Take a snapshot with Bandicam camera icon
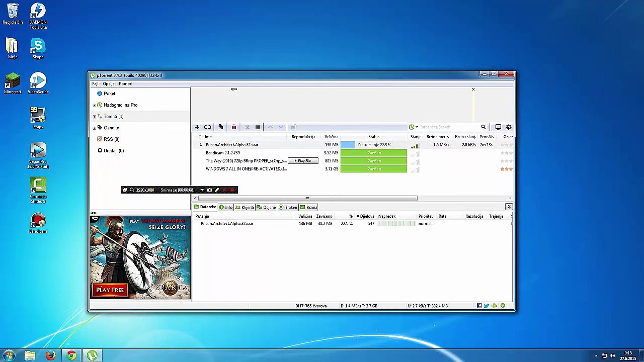The height and width of the screenshot is (362, 644). tap(209, 190)
